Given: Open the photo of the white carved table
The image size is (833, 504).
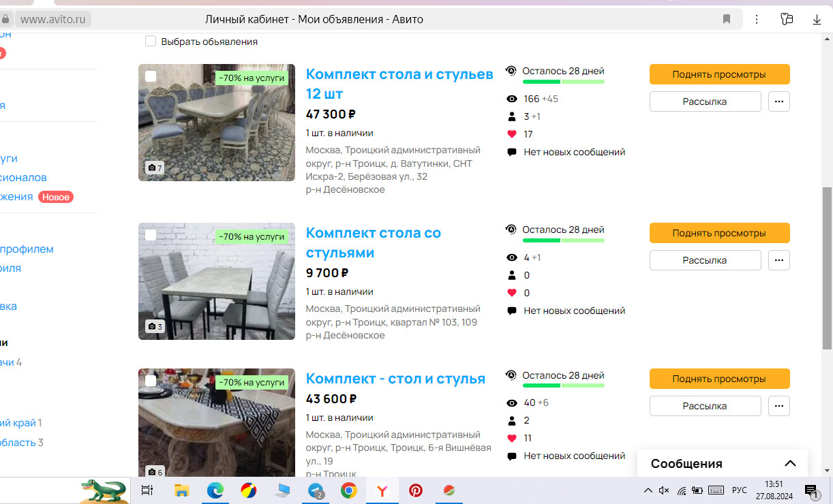Looking at the screenshot, I should [x=217, y=422].
